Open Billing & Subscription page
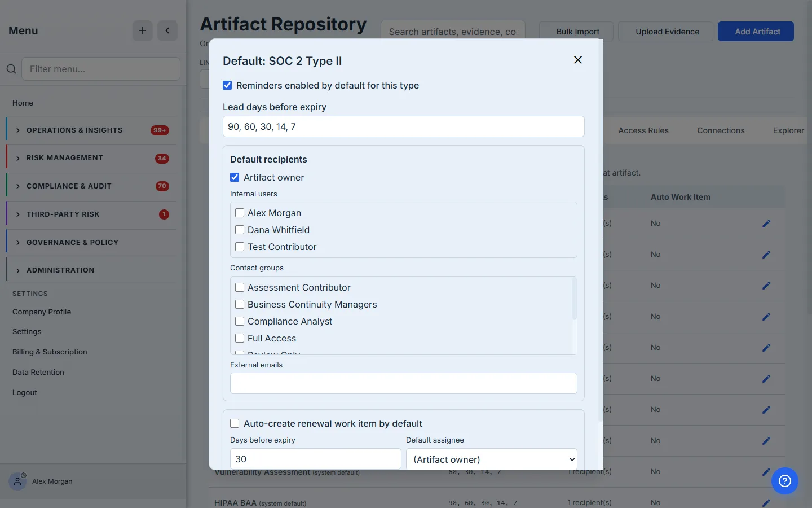This screenshot has width=812, height=508. [x=50, y=352]
